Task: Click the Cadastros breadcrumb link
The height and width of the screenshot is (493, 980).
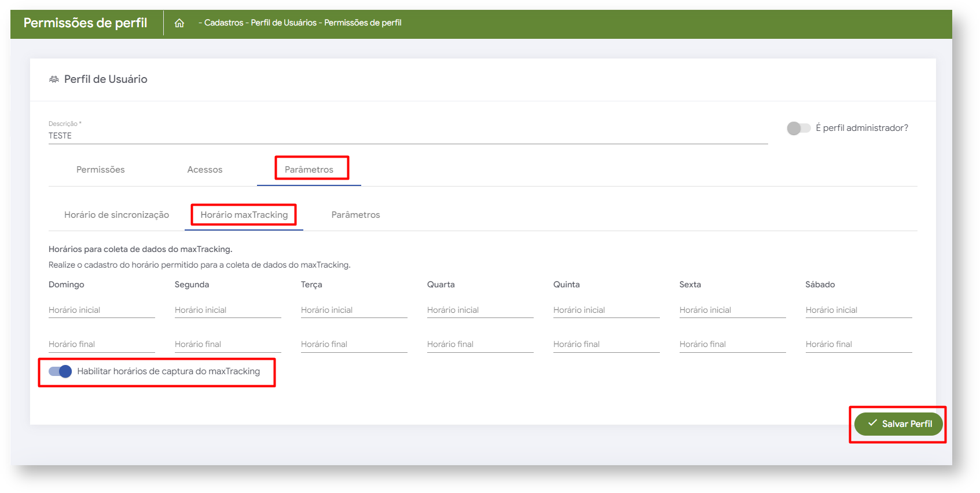Action: 223,23
